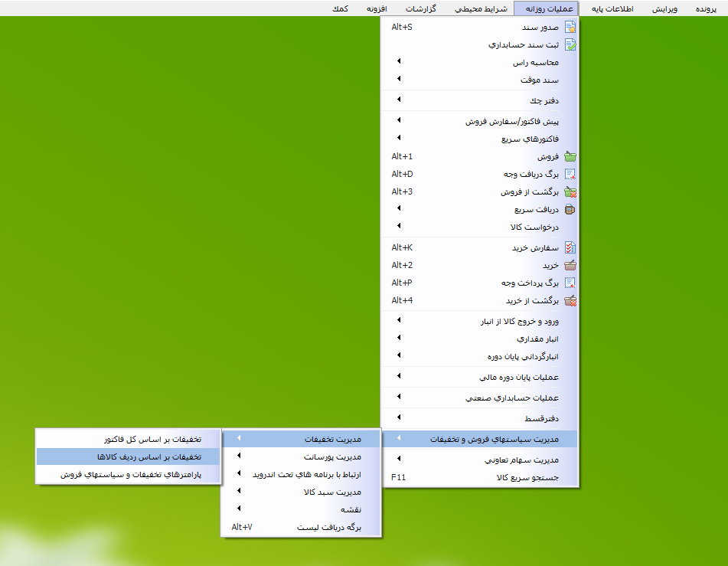Click the صدور سند document icon
Image resolution: width=728 pixels, height=566 pixels.
570,27
